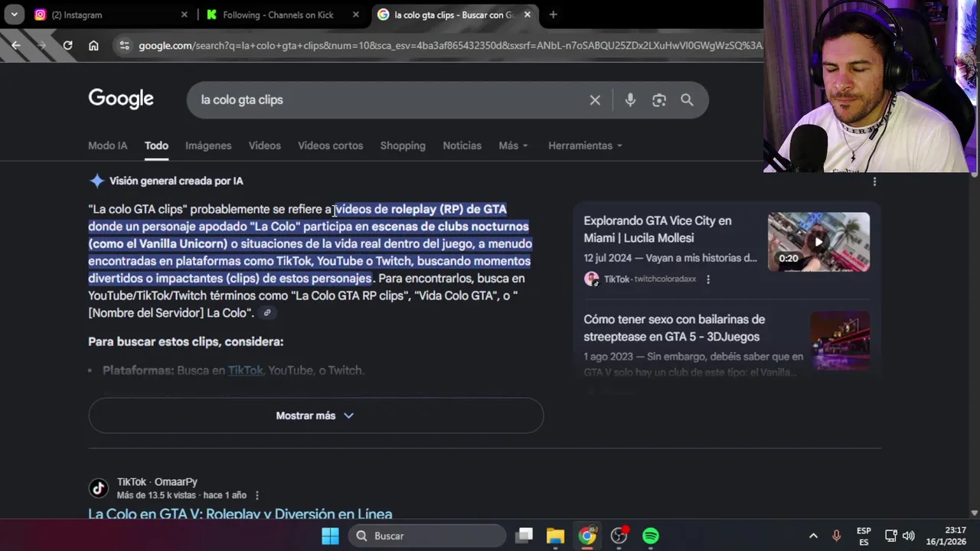This screenshot has height=551, width=980.
Task: Select the Todo results tab
Action: click(156, 145)
